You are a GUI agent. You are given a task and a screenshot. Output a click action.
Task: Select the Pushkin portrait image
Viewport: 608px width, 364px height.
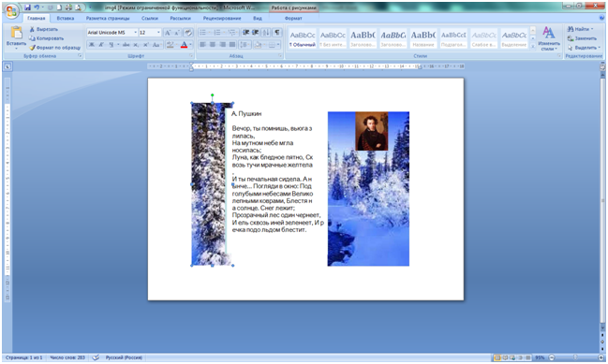click(x=372, y=131)
